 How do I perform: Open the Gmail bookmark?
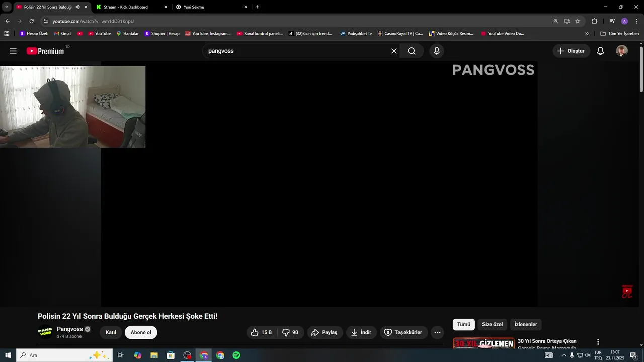pos(62,34)
